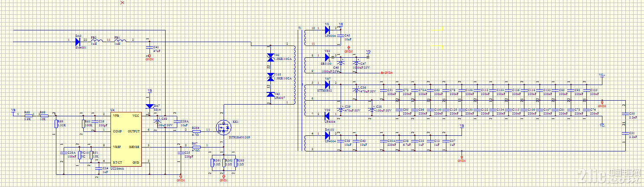
Task: Click the RT/CT pin label on U4
Action: 117,162
